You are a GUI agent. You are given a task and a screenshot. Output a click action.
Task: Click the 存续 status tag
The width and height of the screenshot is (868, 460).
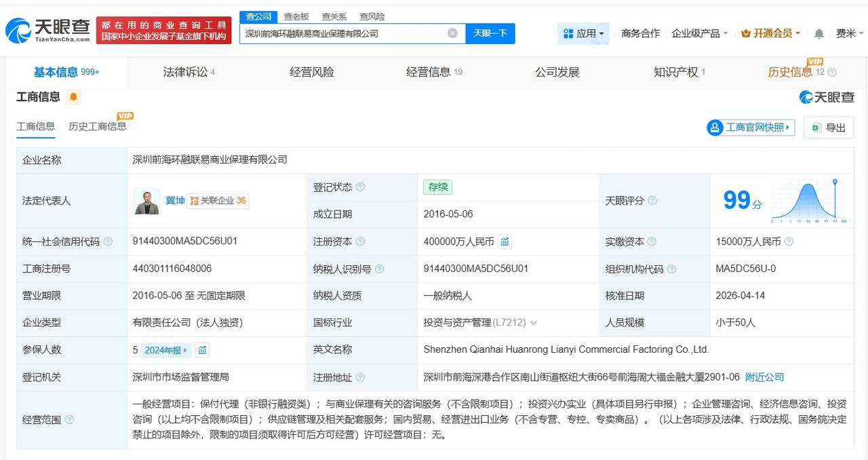[437, 187]
